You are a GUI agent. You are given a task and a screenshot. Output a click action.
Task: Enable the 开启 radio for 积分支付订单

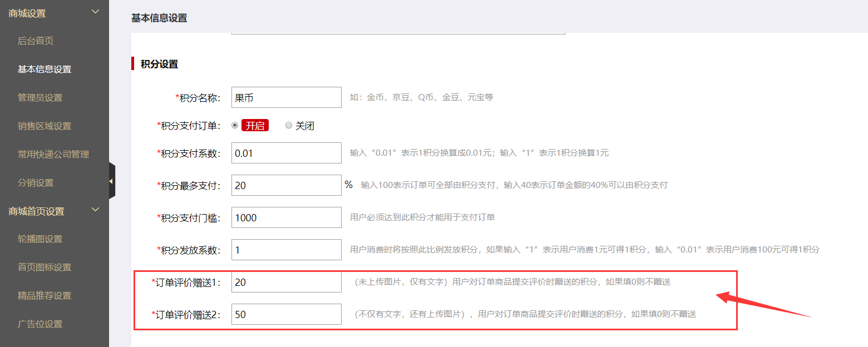point(234,125)
